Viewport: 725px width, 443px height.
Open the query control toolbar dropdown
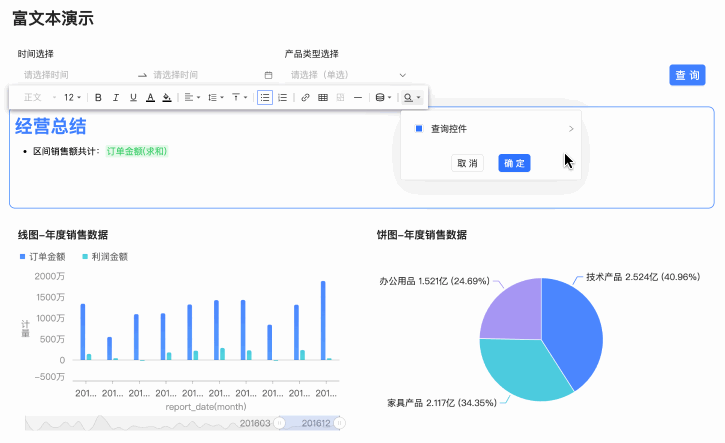(412, 98)
